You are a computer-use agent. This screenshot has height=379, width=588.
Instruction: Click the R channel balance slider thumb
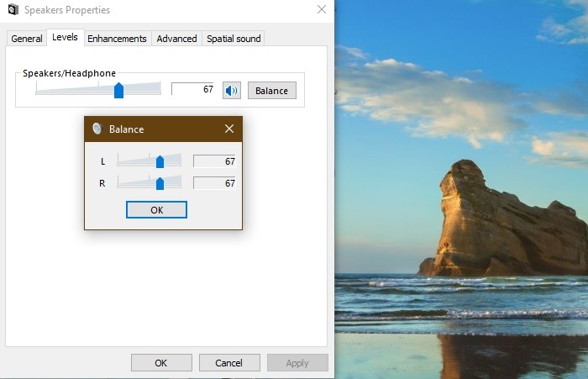(x=160, y=183)
